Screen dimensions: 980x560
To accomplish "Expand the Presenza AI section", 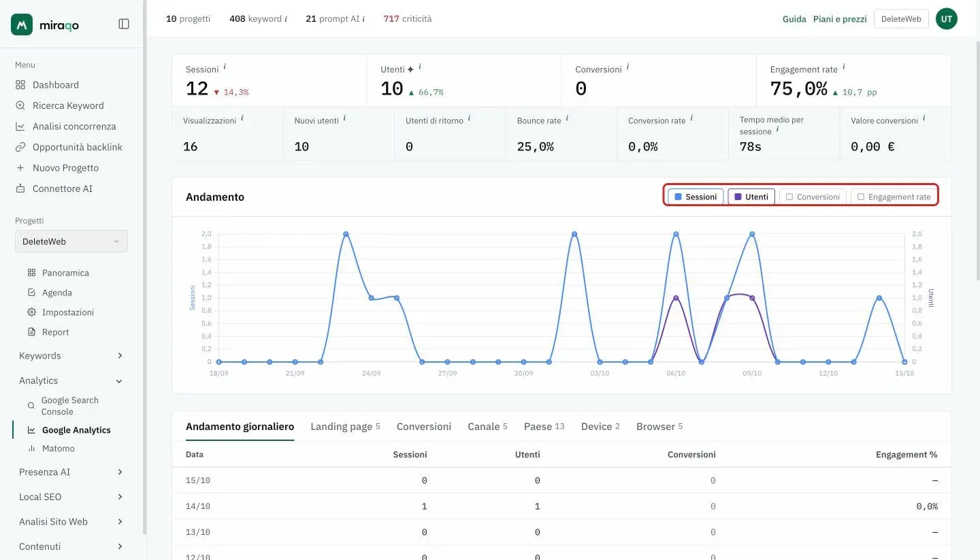I will point(71,472).
